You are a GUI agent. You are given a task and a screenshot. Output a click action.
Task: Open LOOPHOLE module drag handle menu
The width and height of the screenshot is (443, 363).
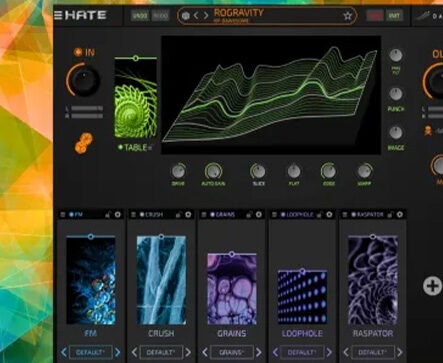click(274, 215)
